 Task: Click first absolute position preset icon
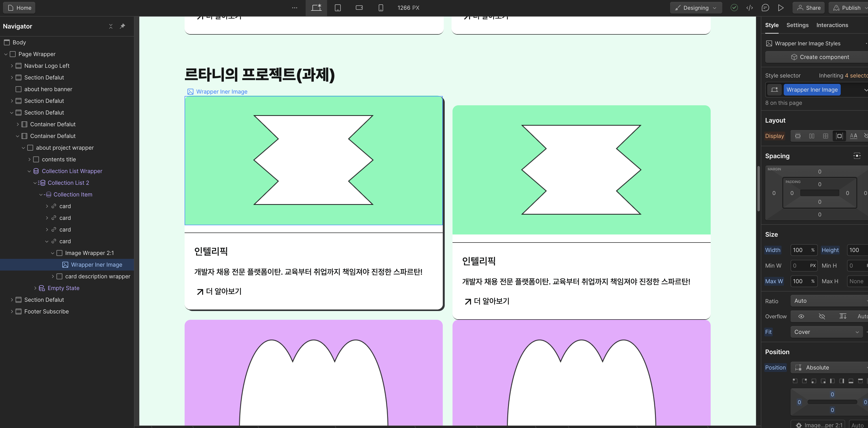coord(795,381)
